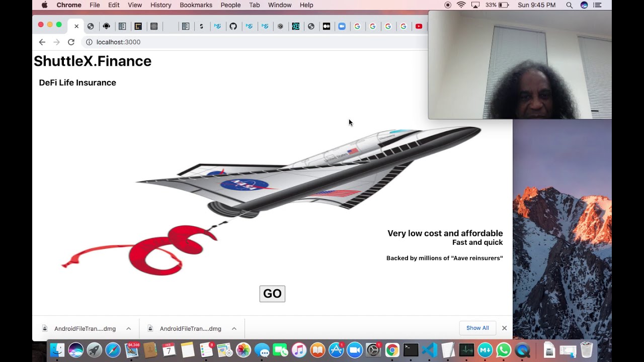Open Reminders from the dock
This screenshot has width=644, height=362.
tap(206, 350)
